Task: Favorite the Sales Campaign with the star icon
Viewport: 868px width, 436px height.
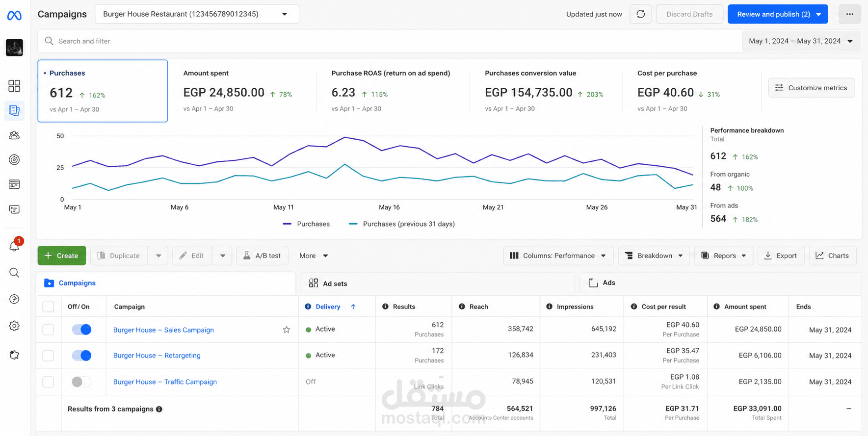Action: 287,330
